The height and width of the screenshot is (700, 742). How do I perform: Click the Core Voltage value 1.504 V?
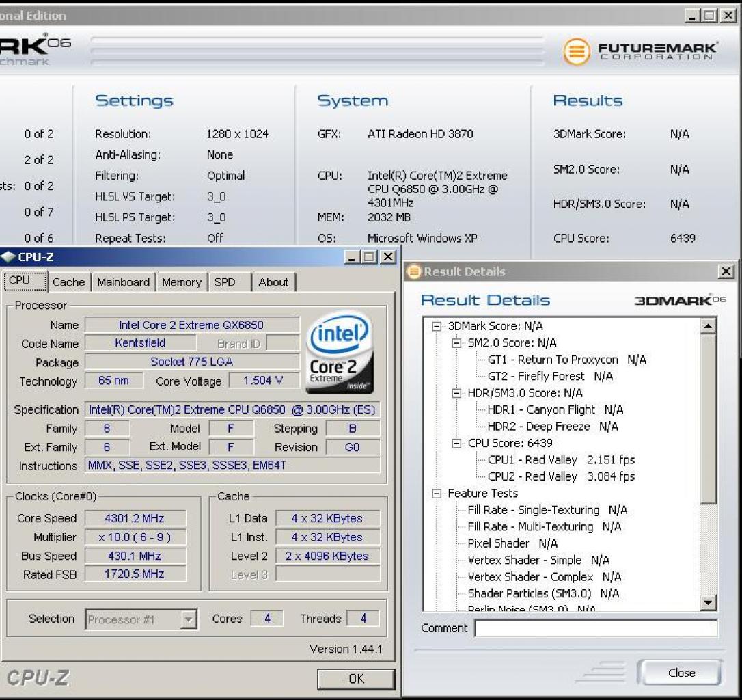pos(264,380)
